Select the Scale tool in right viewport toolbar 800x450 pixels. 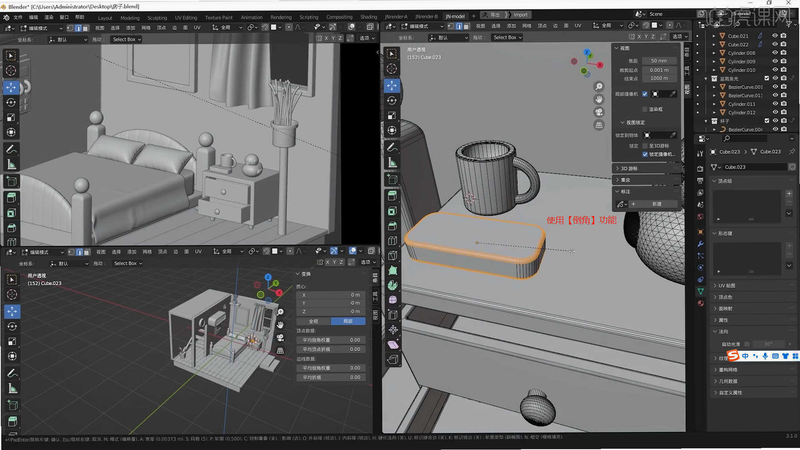click(x=392, y=115)
